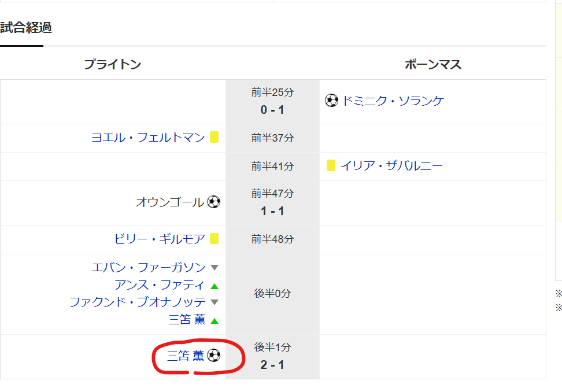
Task: Open ファクンド・ブオナノッテ player link
Action: tap(137, 302)
